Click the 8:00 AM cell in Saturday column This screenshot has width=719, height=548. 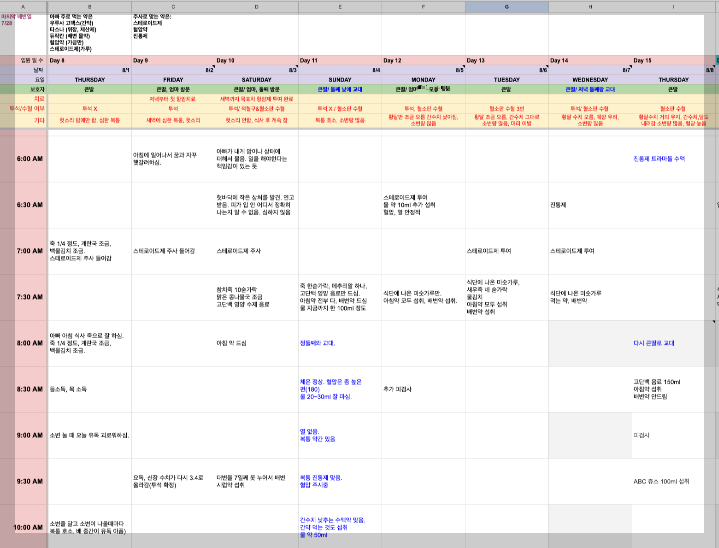click(256, 343)
